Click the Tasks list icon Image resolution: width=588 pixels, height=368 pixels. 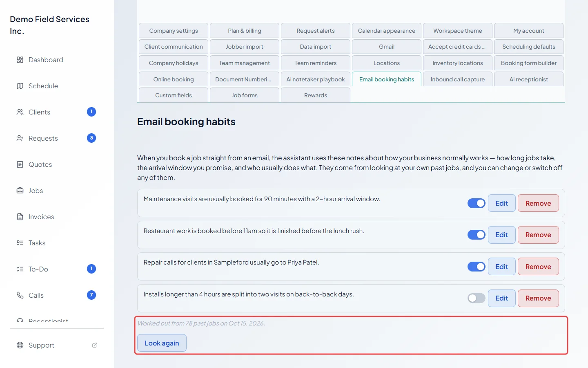pyautogui.click(x=20, y=243)
